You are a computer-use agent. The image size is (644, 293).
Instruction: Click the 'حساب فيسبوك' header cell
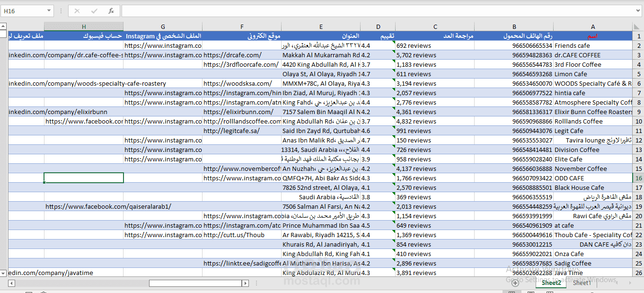coord(84,36)
